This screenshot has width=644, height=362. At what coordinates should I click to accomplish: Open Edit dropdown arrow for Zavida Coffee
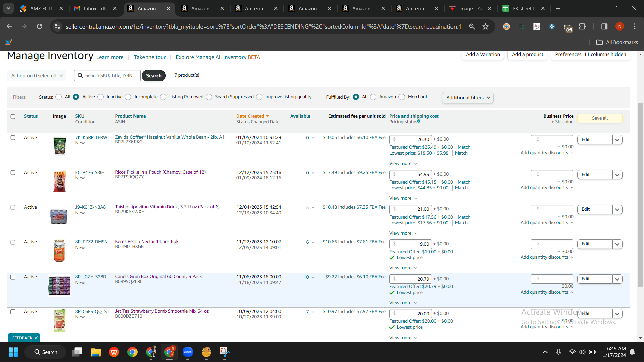[617, 140]
